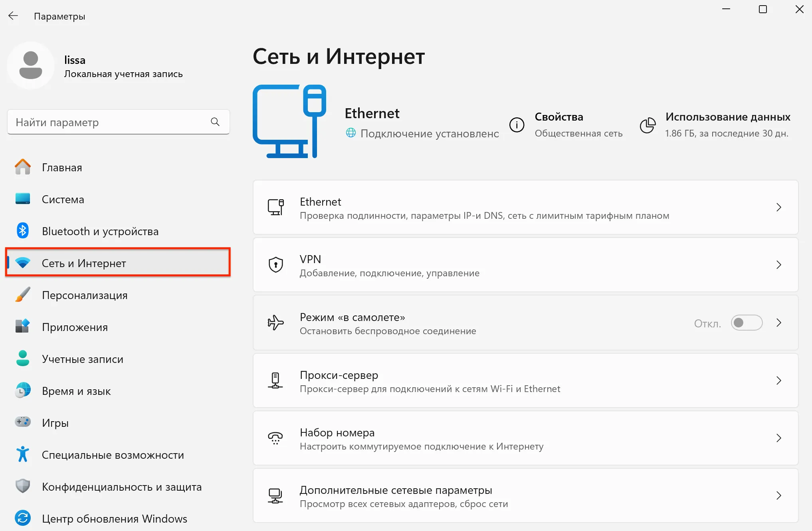
Task: Open the Персонализация section
Action: pos(85,295)
